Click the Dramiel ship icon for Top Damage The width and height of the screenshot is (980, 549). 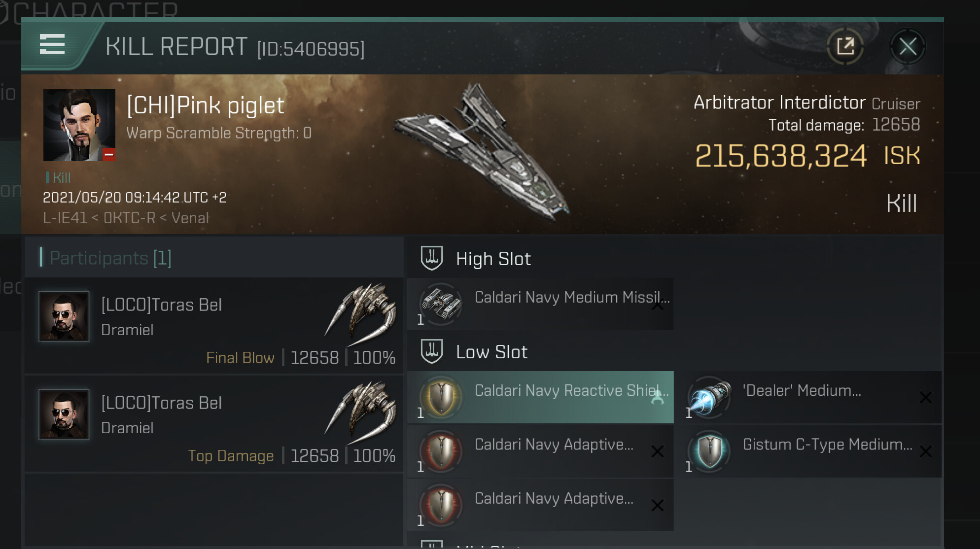pyautogui.click(x=361, y=412)
